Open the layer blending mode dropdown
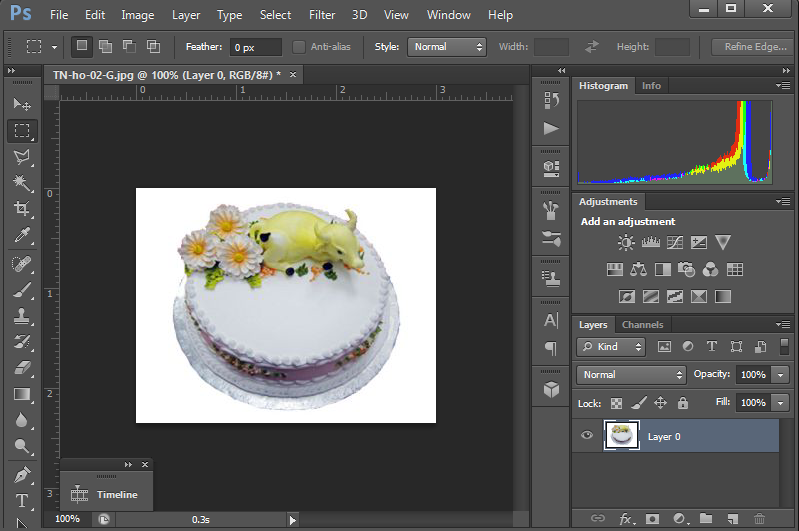Screen dimensions: 799x531 (630, 375)
